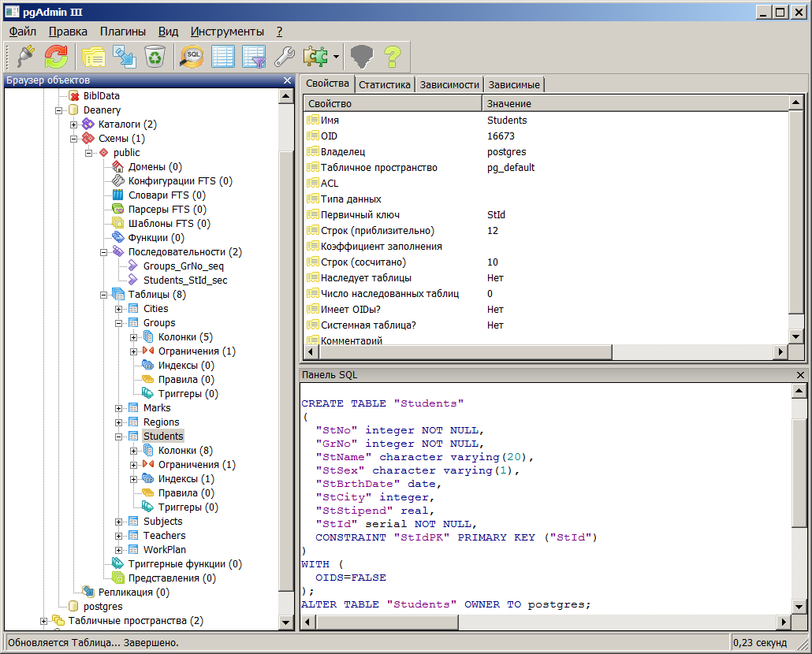Close the Панель SQL pane

800,374
